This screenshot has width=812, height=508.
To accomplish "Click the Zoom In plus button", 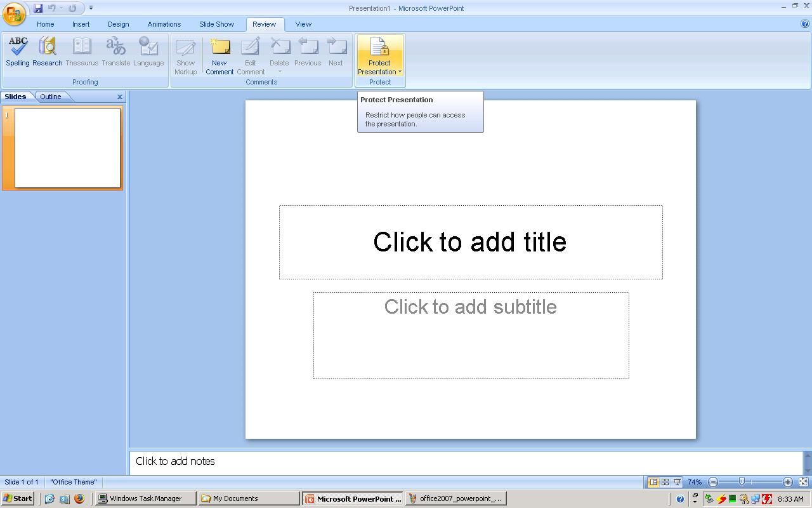I will [x=788, y=482].
